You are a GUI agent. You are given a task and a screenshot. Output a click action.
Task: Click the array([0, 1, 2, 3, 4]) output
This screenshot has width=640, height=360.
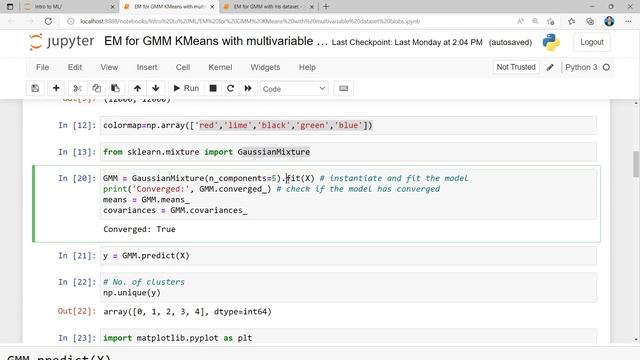click(187, 312)
